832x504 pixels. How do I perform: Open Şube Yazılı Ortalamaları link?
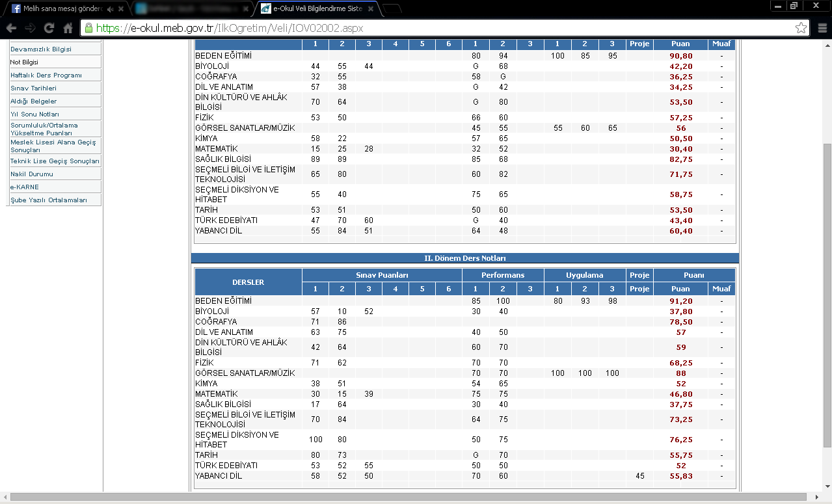(48, 200)
